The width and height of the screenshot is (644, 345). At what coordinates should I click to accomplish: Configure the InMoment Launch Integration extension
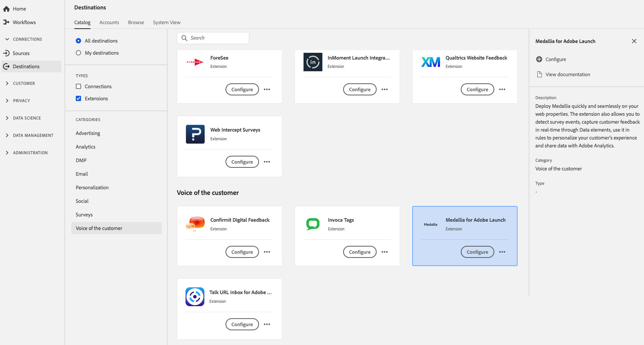pos(360,89)
